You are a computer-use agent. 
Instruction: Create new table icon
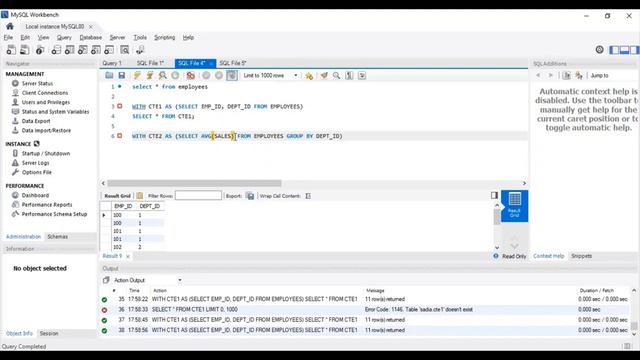point(69,50)
